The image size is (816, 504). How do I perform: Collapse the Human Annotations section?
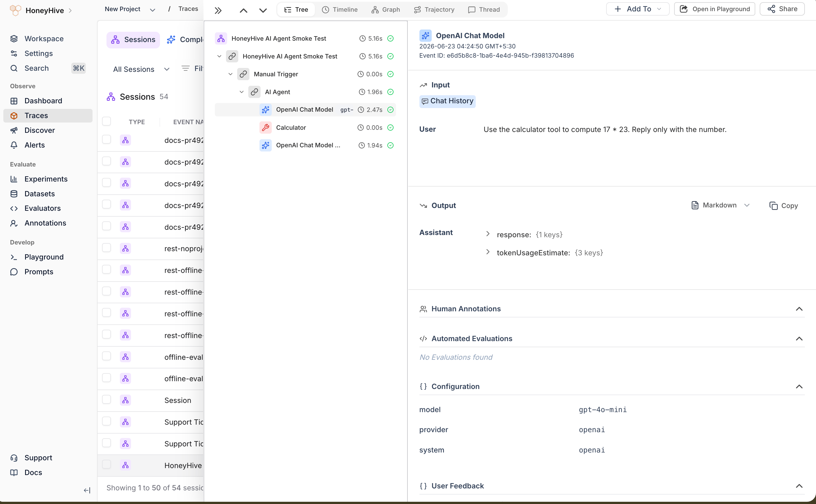pos(799,309)
